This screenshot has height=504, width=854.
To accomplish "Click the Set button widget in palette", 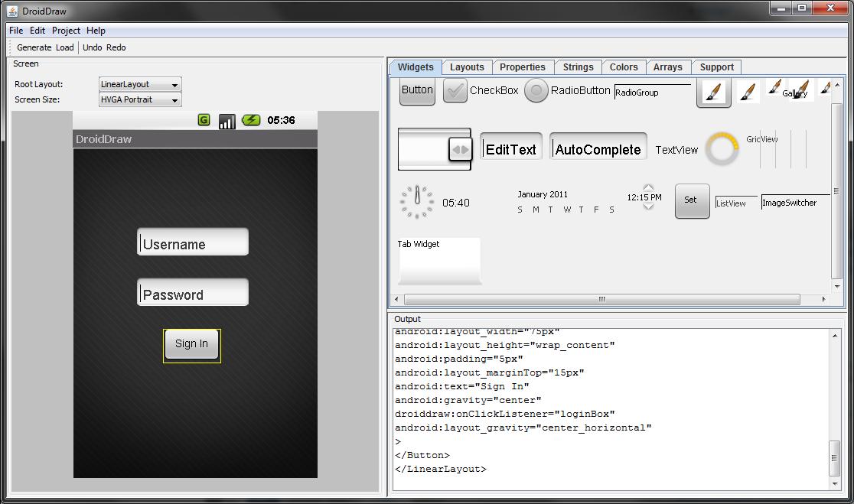I will point(693,201).
